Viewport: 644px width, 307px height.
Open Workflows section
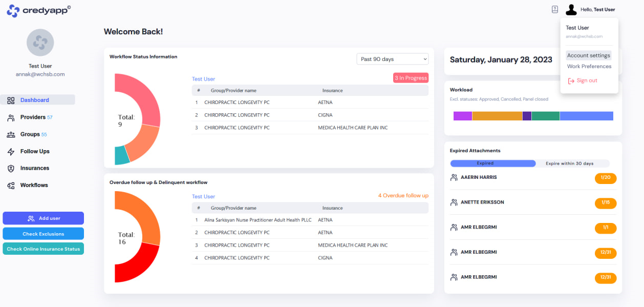click(x=34, y=185)
